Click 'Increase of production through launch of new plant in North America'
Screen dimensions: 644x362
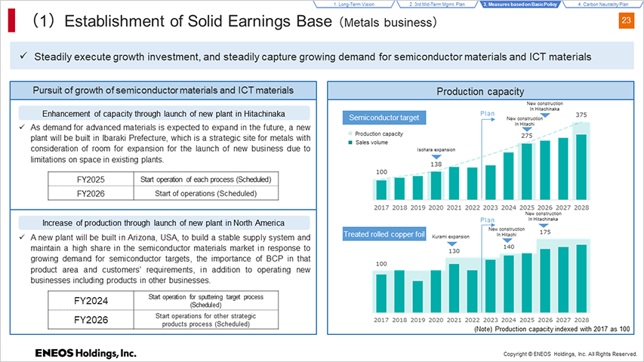(164, 223)
